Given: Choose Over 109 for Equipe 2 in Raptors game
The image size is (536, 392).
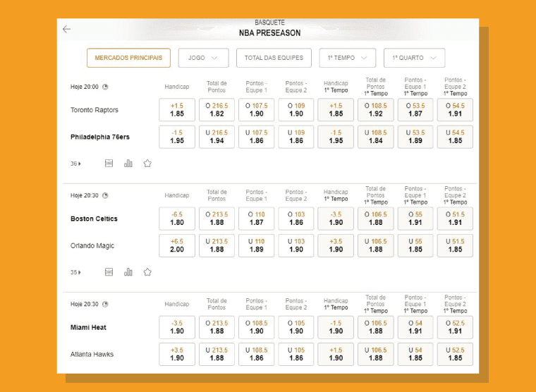Looking at the screenshot, I should click(x=296, y=110).
